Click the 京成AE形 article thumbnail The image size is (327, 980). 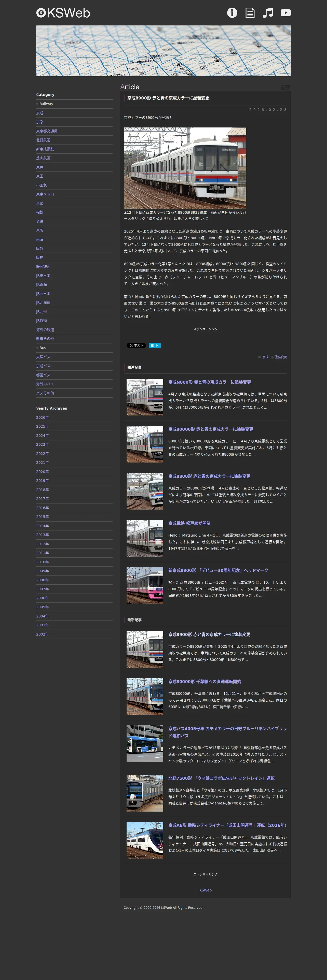[x=145, y=840]
